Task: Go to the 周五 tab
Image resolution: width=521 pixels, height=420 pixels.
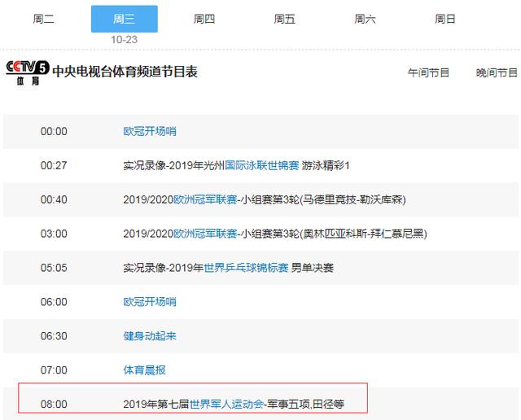Action: [x=284, y=19]
